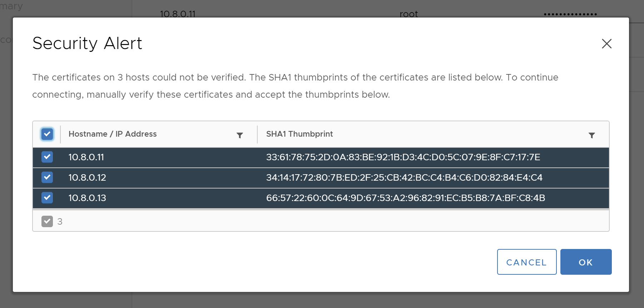Uncheck the checkbox for host 10.8.0.12
Screen dimensions: 644x308
click(x=47, y=177)
